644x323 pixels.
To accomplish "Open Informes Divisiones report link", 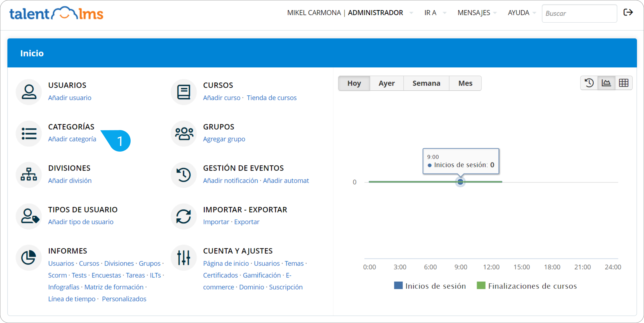I will (119, 263).
